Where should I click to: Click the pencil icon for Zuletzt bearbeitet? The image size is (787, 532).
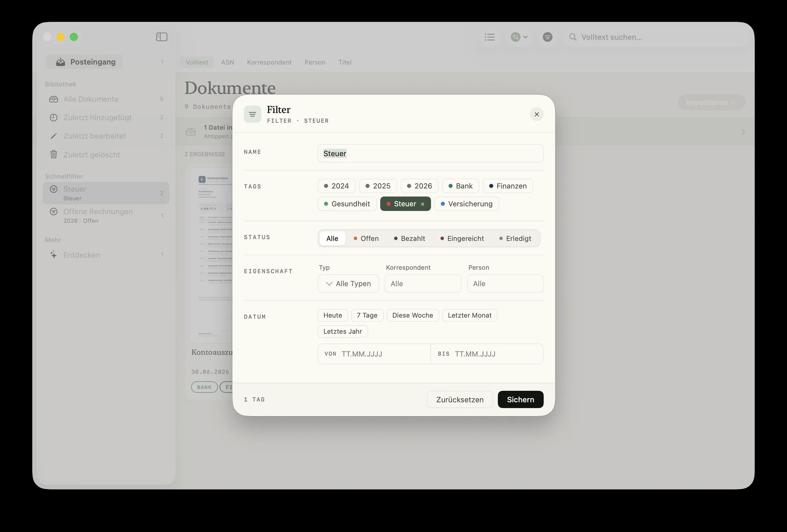[54, 136]
